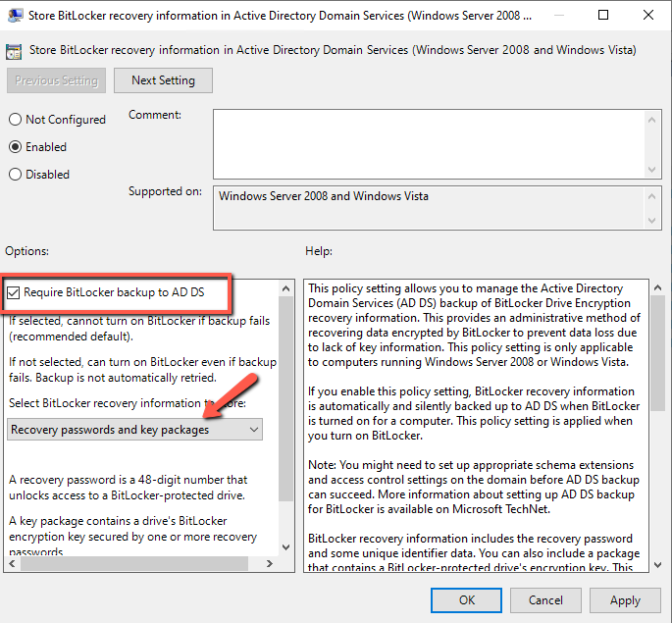Cancel the policy changes

tap(545, 599)
